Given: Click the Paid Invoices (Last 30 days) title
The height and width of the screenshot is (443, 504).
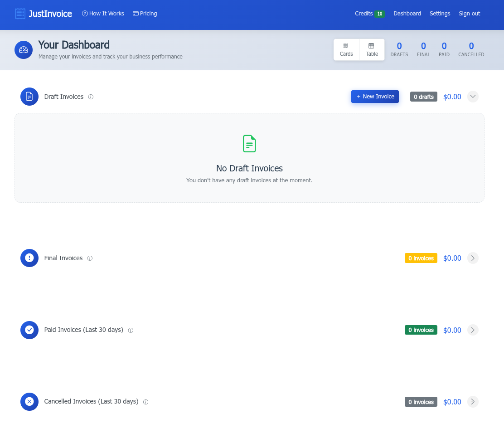Looking at the screenshot, I should pos(83,330).
